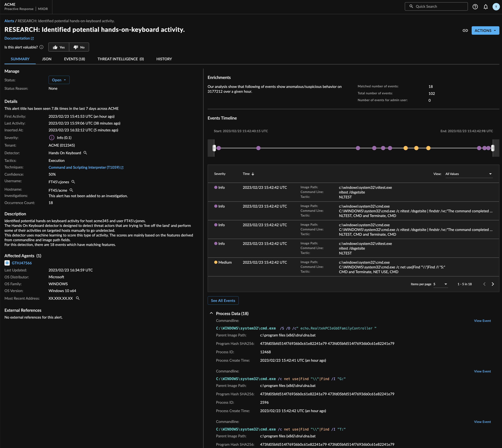Search by the Hands On Keyboard detector
This screenshot has height=448, width=502.
tap(85, 153)
